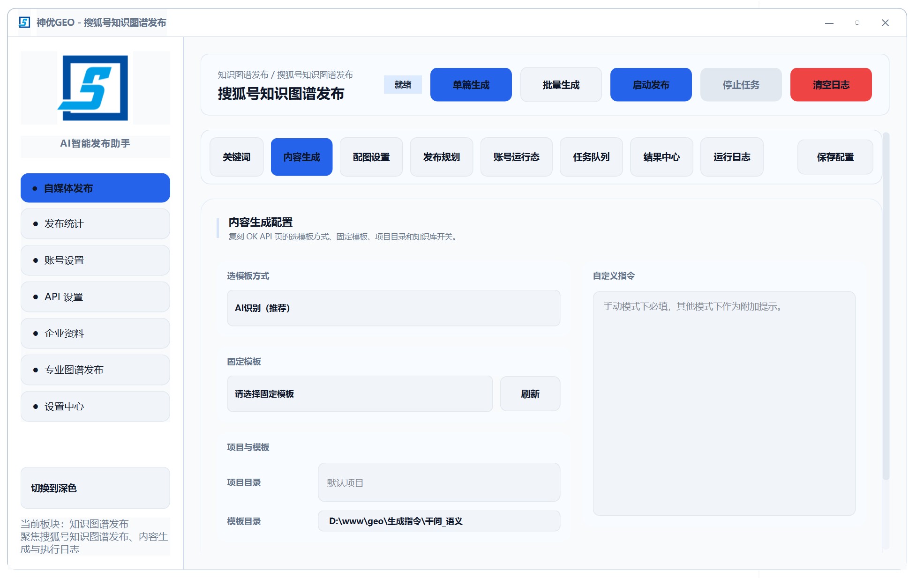This screenshot has height=578, width=924.
Task: Maximize the application window
Action: point(857,22)
